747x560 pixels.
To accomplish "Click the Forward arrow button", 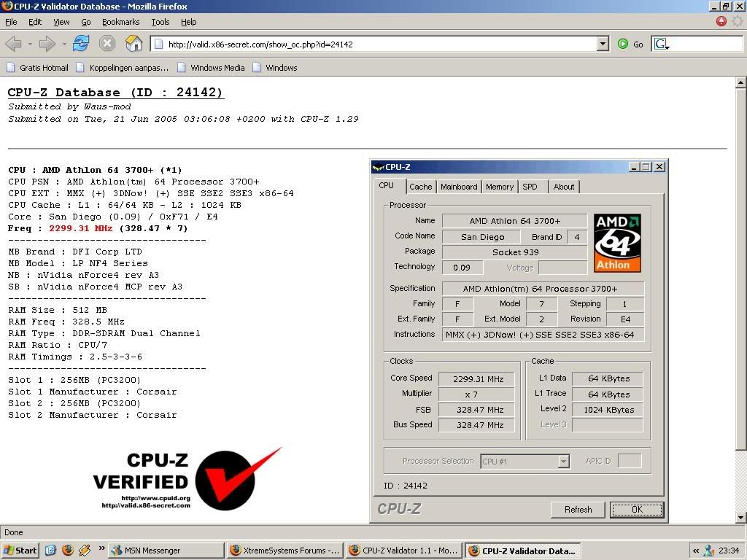I will (47, 44).
